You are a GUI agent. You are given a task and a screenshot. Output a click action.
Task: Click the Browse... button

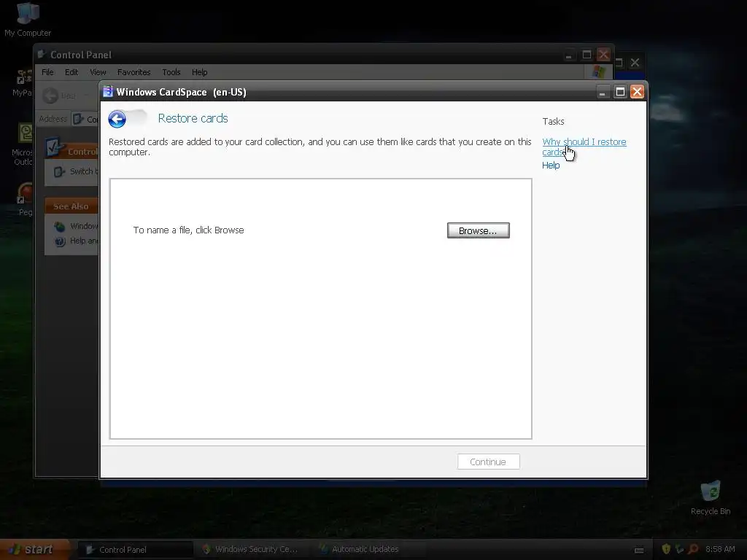click(478, 230)
